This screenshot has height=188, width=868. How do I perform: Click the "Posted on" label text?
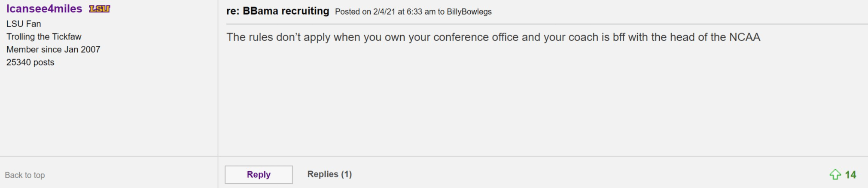pyautogui.click(x=353, y=12)
